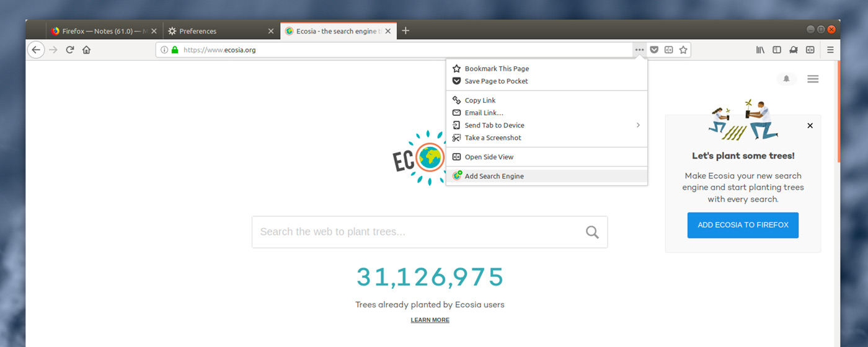Click the page vertical scrollbar

tap(839, 112)
